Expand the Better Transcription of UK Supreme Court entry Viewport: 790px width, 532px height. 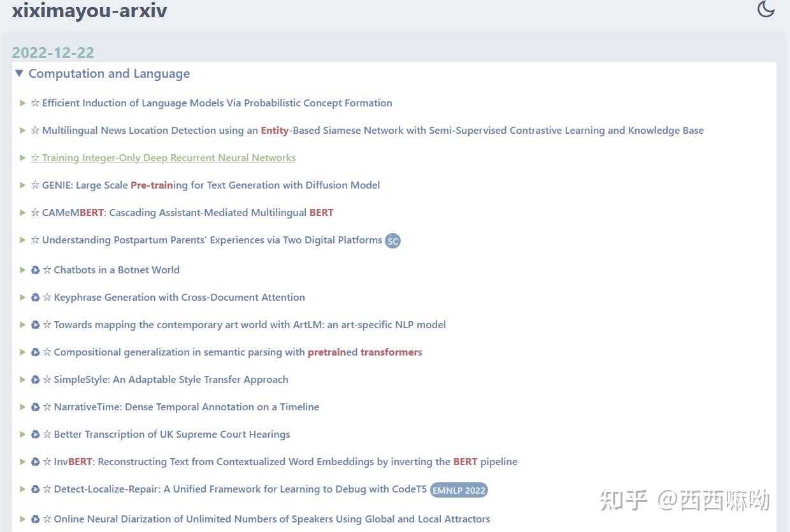coord(23,434)
